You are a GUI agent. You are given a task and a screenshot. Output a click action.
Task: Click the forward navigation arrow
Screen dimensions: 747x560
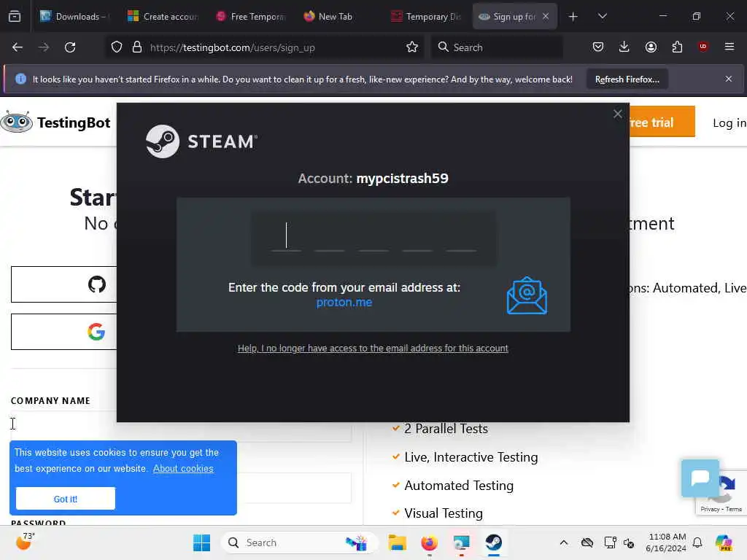pyautogui.click(x=43, y=47)
